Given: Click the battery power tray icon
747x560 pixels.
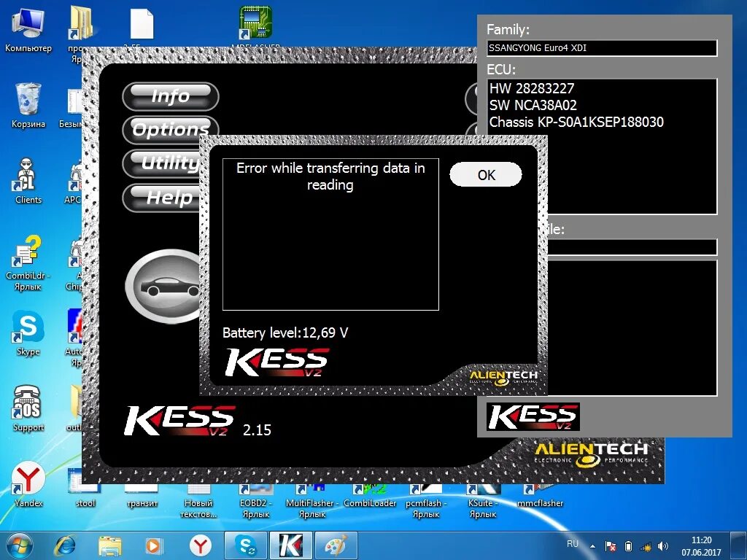Looking at the screenshot, I should 628,546.
